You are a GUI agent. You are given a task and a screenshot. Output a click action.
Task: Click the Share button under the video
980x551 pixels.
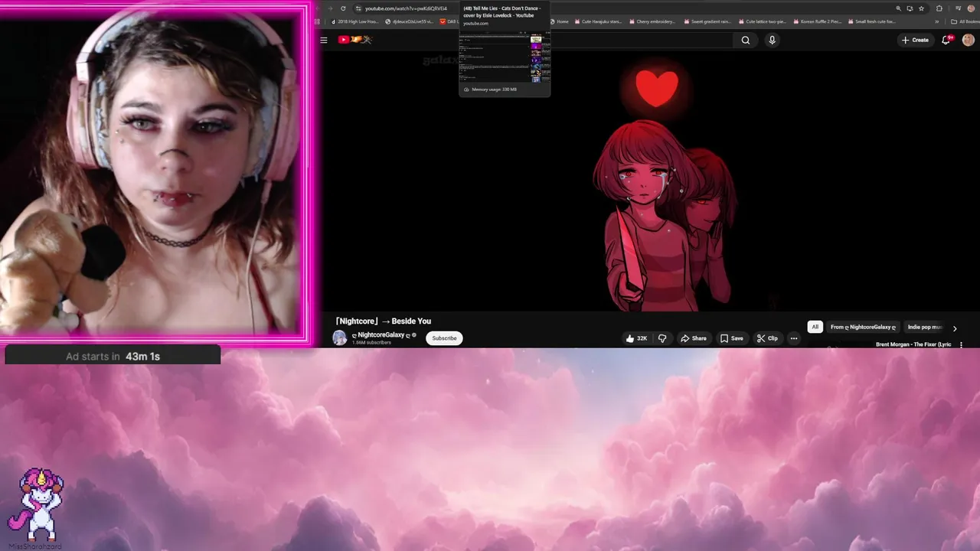[x=694, y=338]
